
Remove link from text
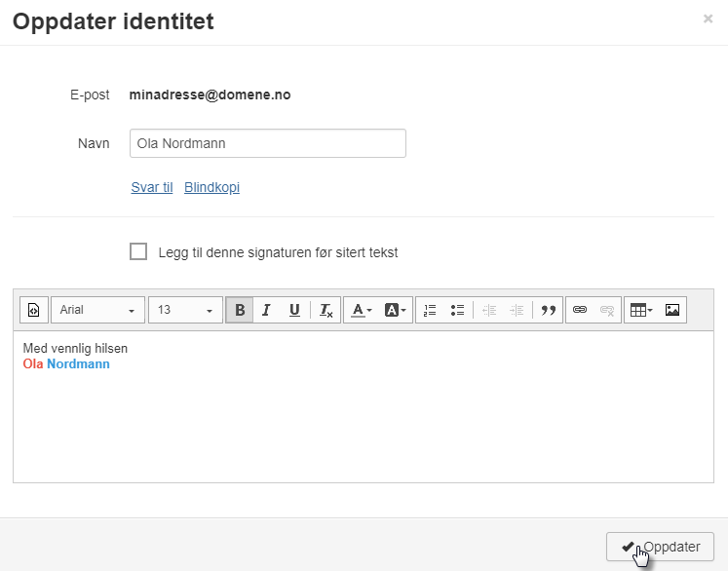607,310
